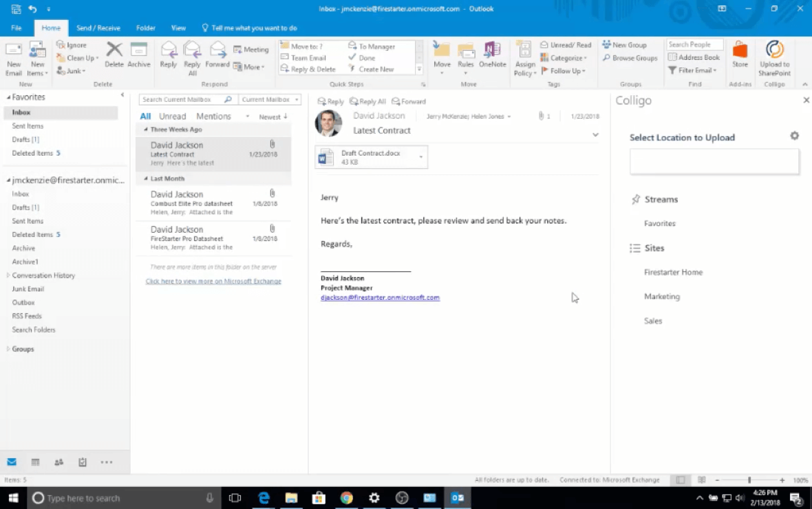Click link to view more on Microsoft Exchange

click(x=213, y=282)
